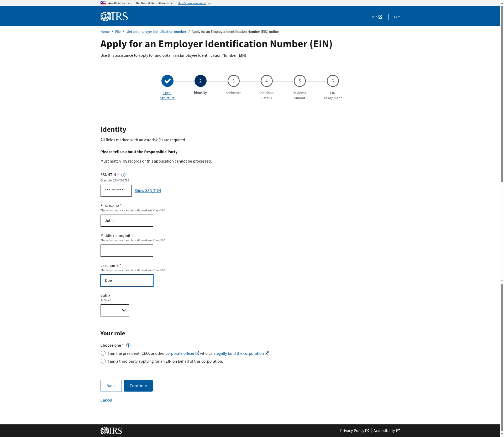Viewport: 504px width, 437px height.
Task: Click the US flag icon in banner
Action: (x=103, y=3)
